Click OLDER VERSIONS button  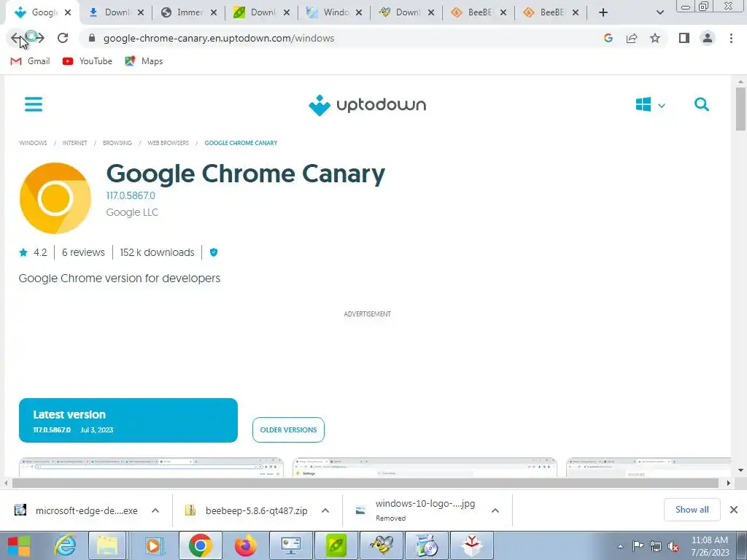(x=288, y=429)
